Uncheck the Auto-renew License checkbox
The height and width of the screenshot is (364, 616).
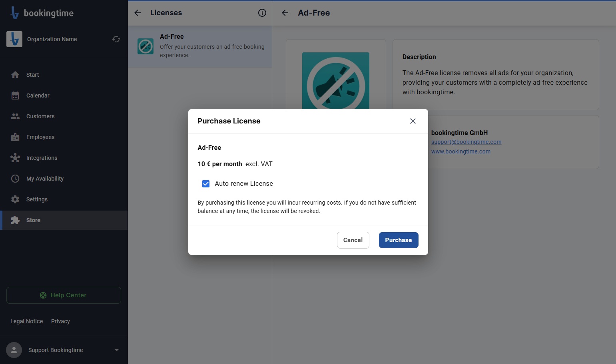(x=206, y=184)
